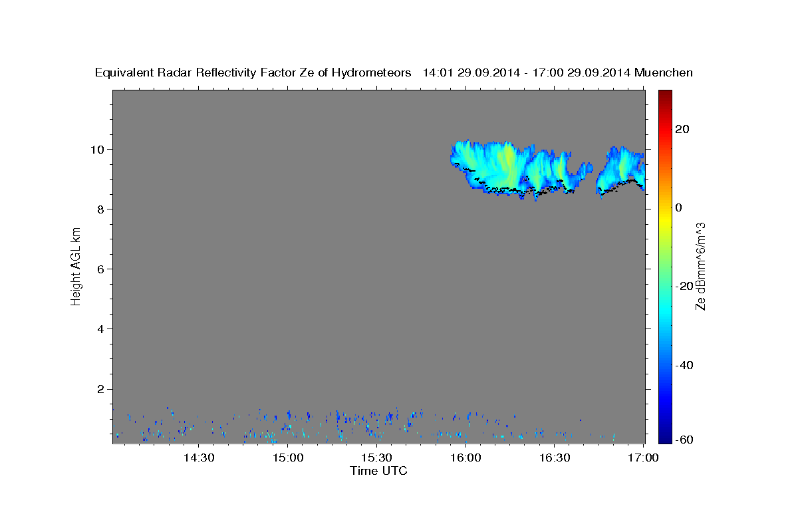Click the 'Ze dBmm^6/m^3' colorbar label
The image size is (798, 532).
pos(700,266)
